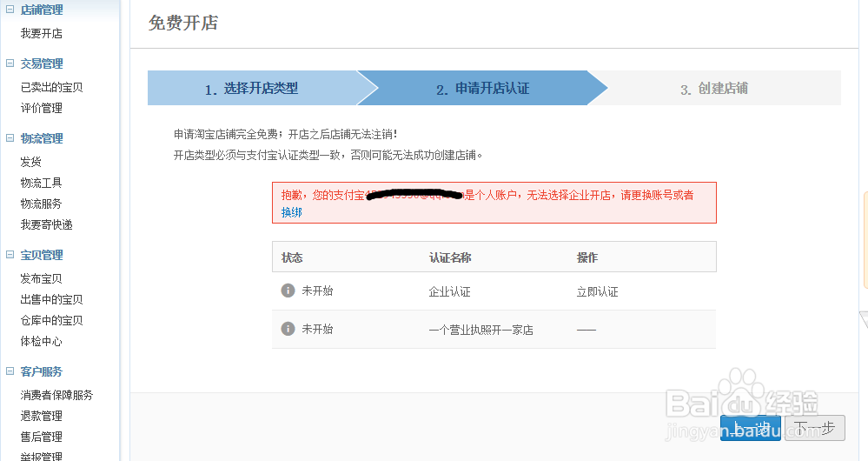Screen dimensions: 868x461
Task: Open 我要开店 in sidebar
Action: click(42, 33)
